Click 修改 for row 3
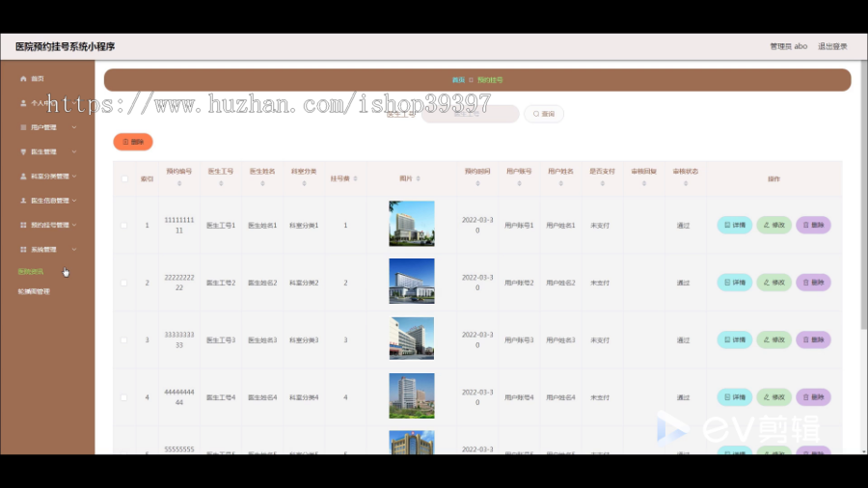The width and height of the screenshot is (868, 488). 773,339
